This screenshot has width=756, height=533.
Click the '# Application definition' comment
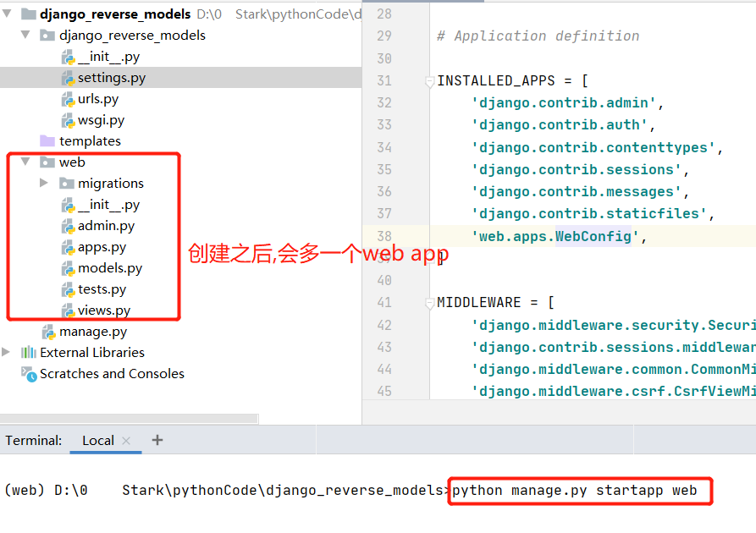point(538,36)
